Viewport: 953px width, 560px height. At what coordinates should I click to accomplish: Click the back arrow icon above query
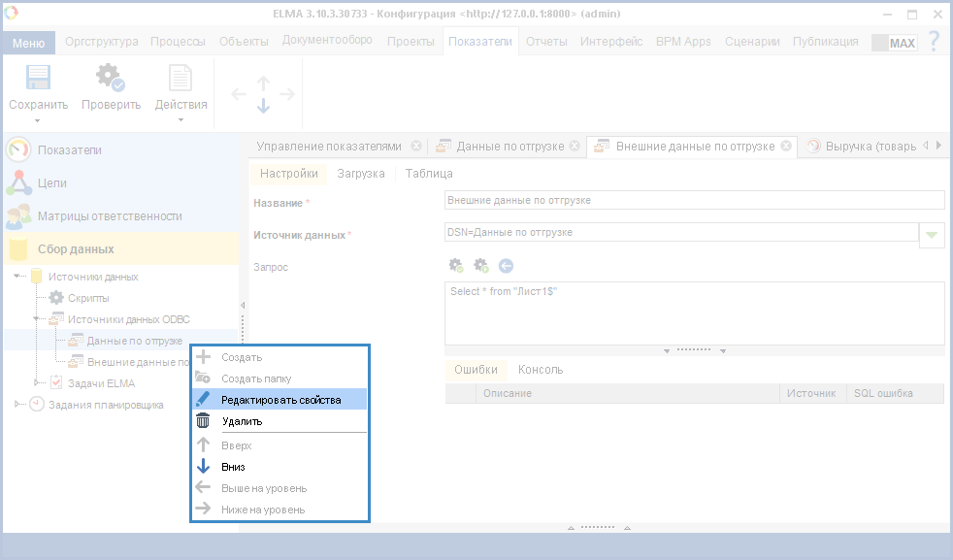(x=506, y=265)
